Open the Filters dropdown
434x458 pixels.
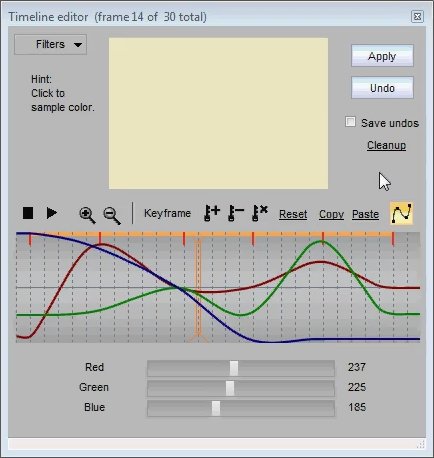(51, 44)
